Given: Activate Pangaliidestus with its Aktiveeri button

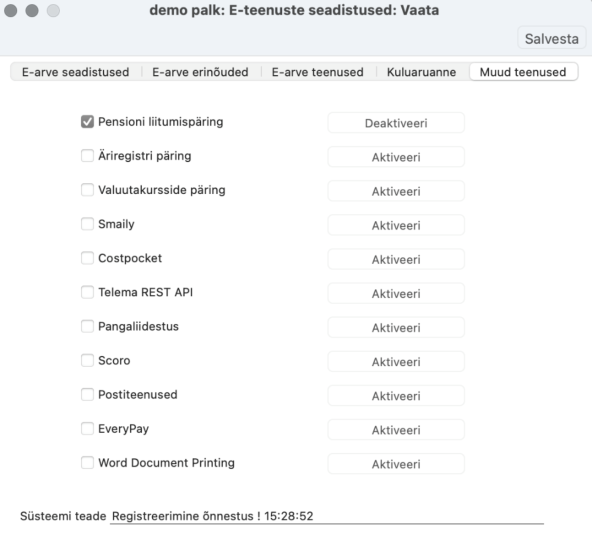Looking at the screenshot, I should tap(396, 327).
